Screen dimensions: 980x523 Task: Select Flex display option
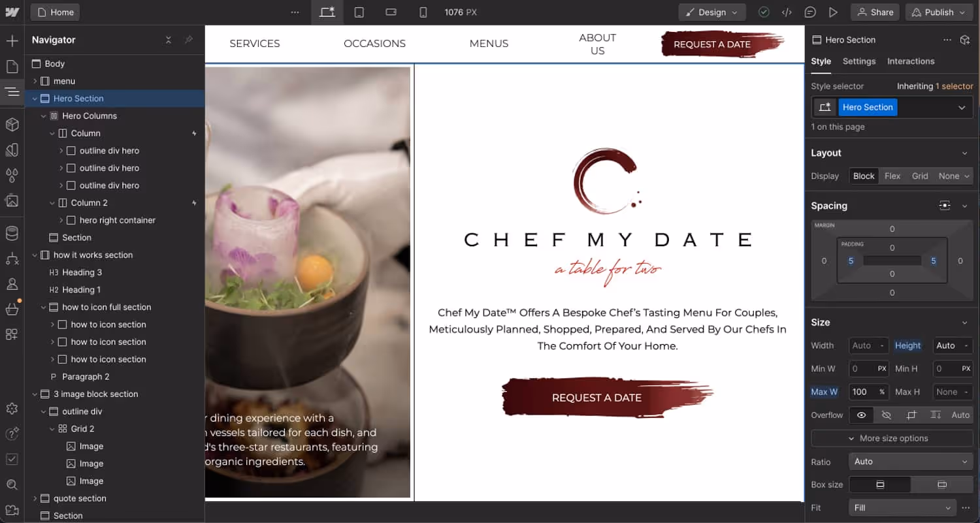point(892,176)
